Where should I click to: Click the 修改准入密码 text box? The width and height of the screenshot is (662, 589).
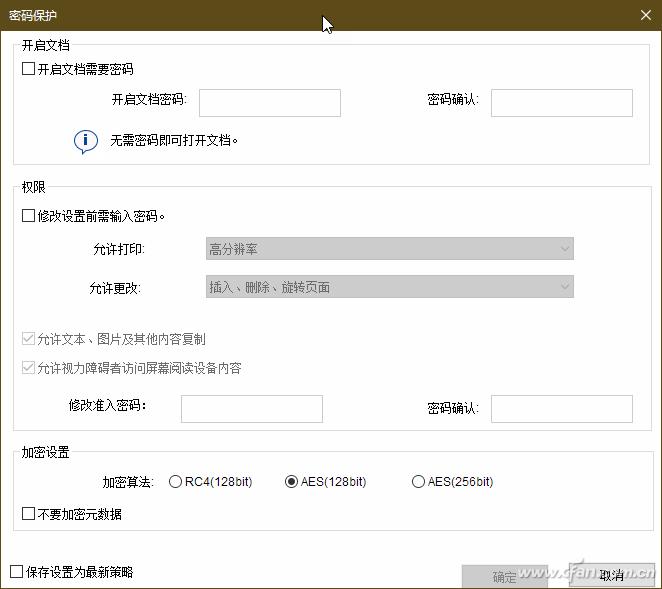pyautogui.click(x=251, y=409)
